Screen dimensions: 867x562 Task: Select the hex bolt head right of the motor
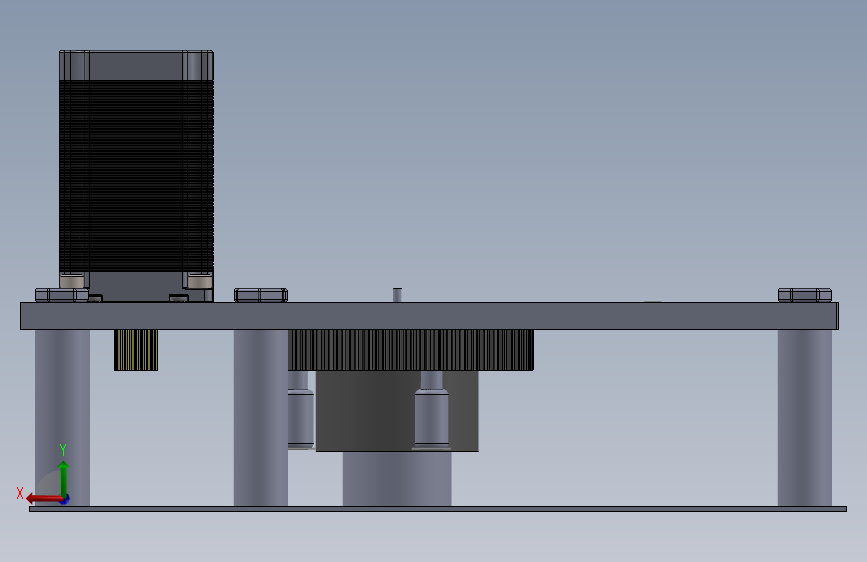(x=260, y=295)
